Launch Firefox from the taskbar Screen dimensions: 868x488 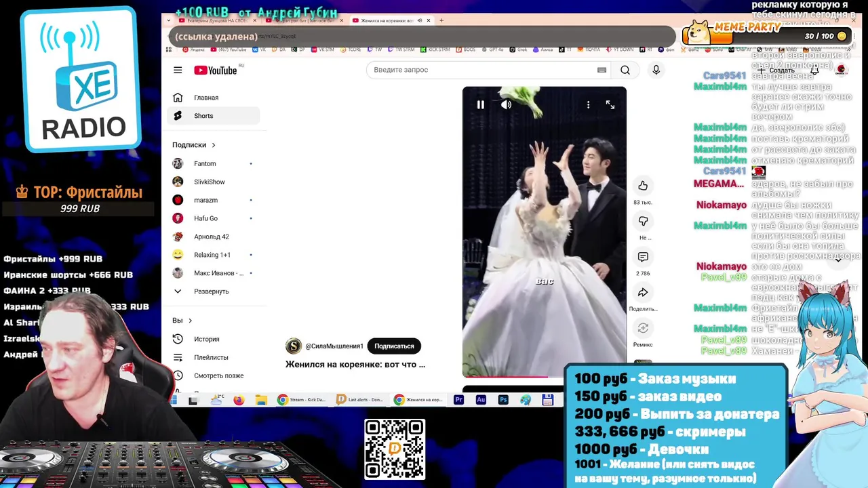click(x=239, y=400)
